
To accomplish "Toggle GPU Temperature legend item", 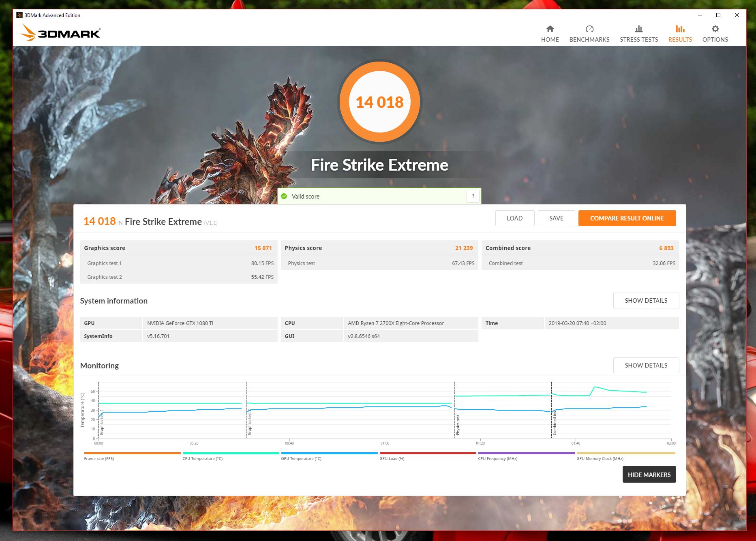I will [x=329, y=456].
